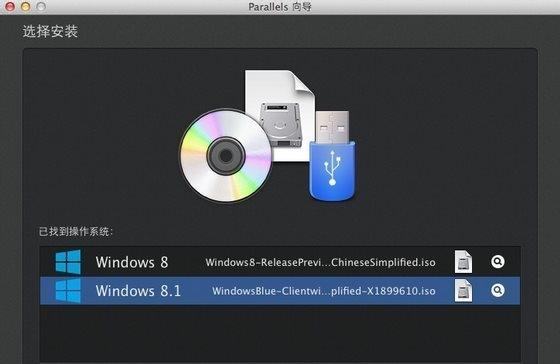This screenshot has width=560, height=364.
Task: Click the "Parallels 向导" window title
Action: tap(280, 7)
